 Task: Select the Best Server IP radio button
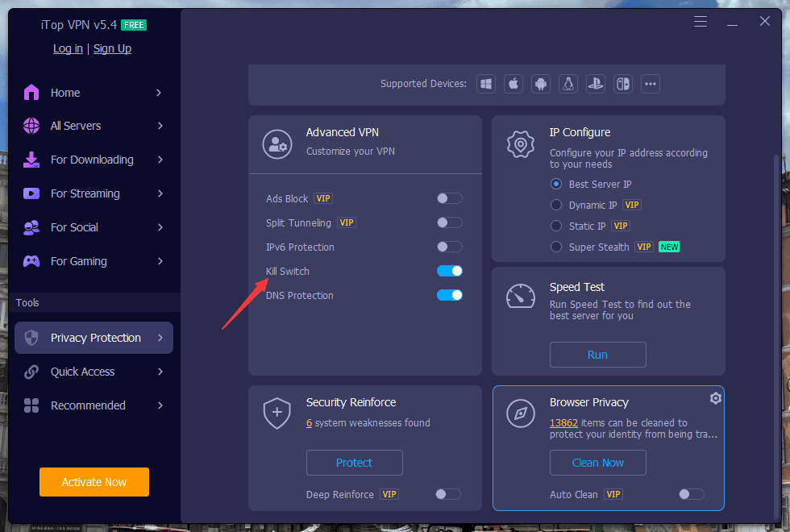[x=556, y=184]
